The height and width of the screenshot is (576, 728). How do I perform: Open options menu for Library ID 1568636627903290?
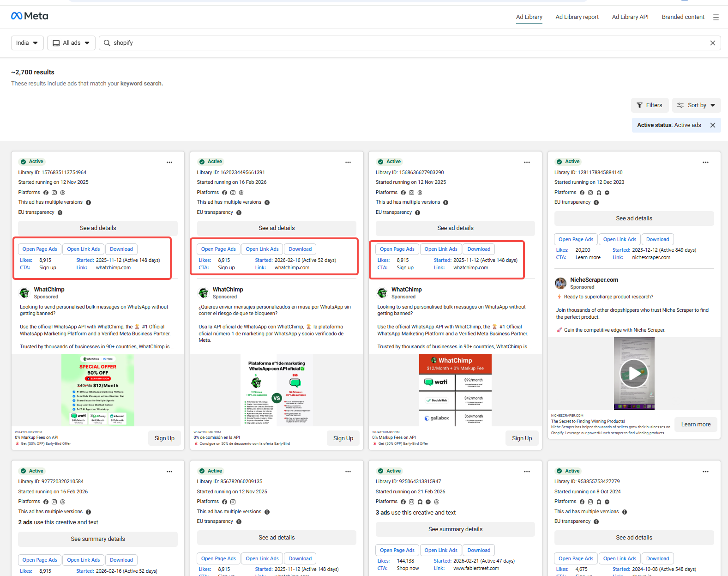tap(527, 162)
